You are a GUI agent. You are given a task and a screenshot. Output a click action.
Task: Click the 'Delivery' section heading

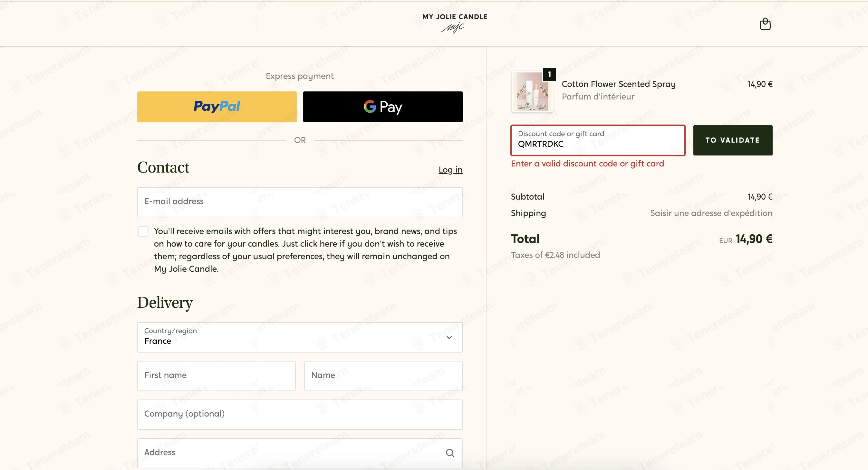(165, 302)
